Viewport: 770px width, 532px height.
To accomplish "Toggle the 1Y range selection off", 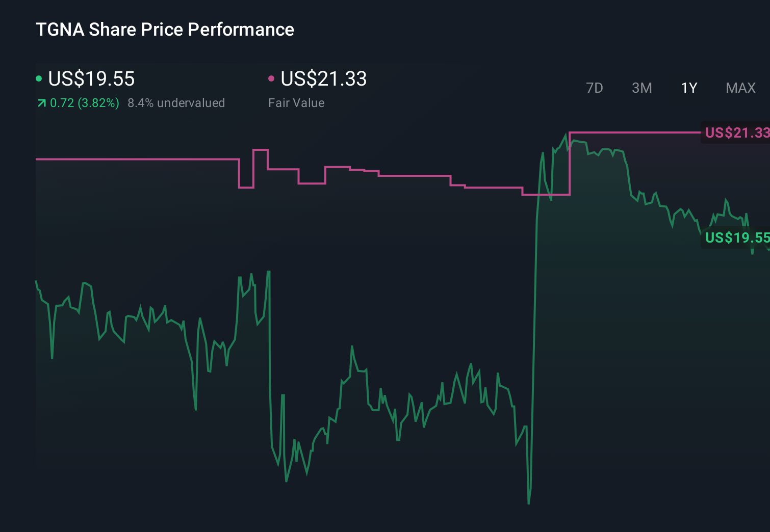I will click(689, 88).
